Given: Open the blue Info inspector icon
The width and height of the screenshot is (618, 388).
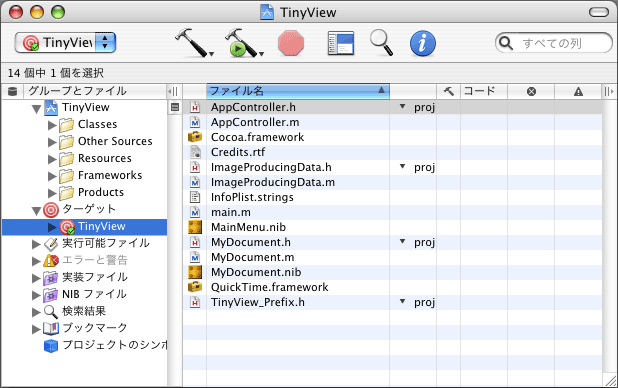Looking at the screenshot, I should pos(423,43).
